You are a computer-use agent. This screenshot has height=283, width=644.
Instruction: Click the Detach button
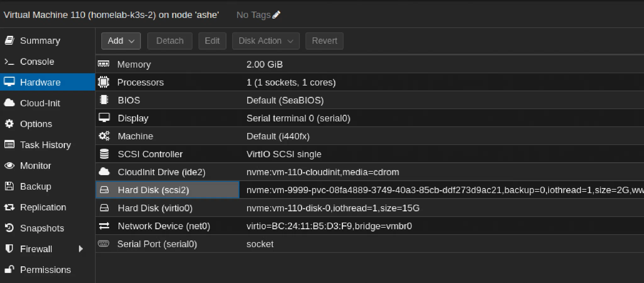tap(170, 41)
